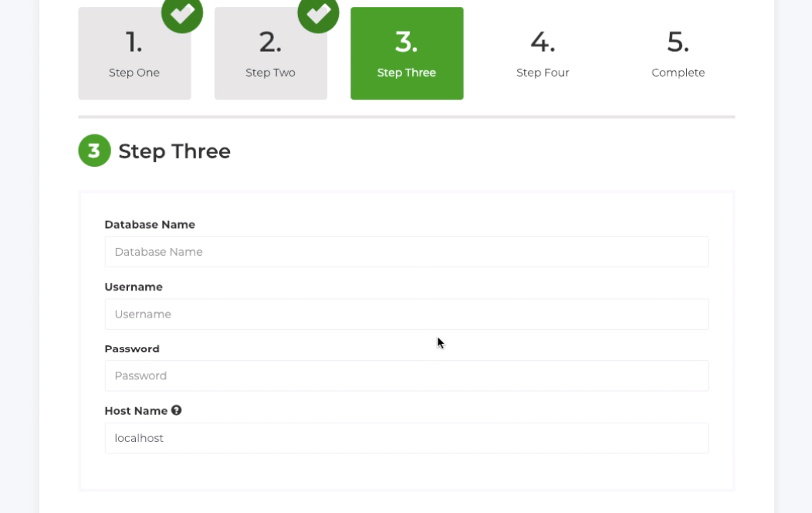The width and height of the screenshot is (812, 513).
Task: Click the 'Host Name' label text
Action: click(x=136, y=411)
